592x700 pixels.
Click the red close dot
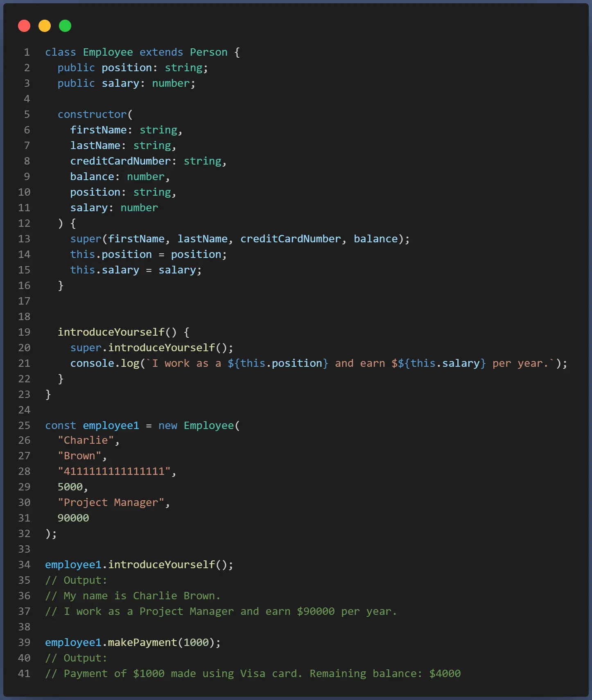[24, 26]
